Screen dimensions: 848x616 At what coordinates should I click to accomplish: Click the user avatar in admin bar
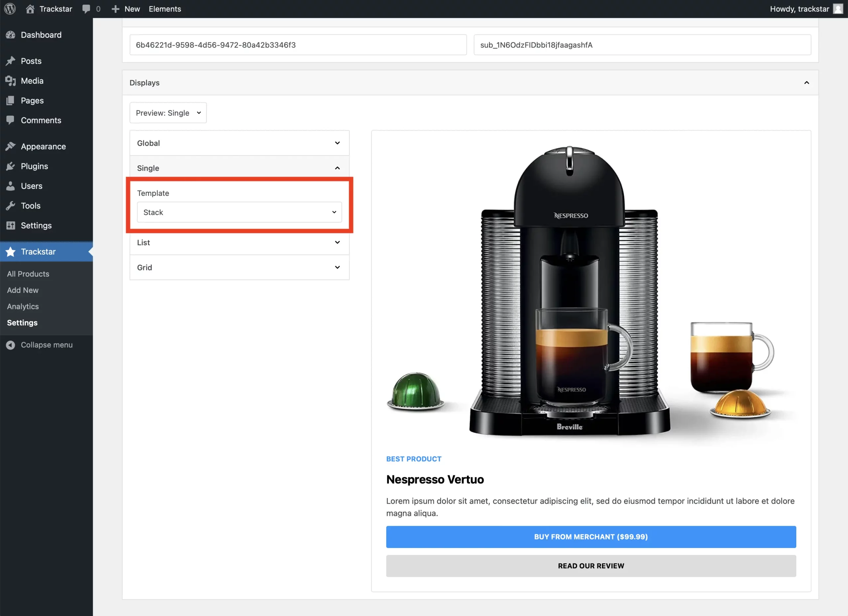(838, 9)
